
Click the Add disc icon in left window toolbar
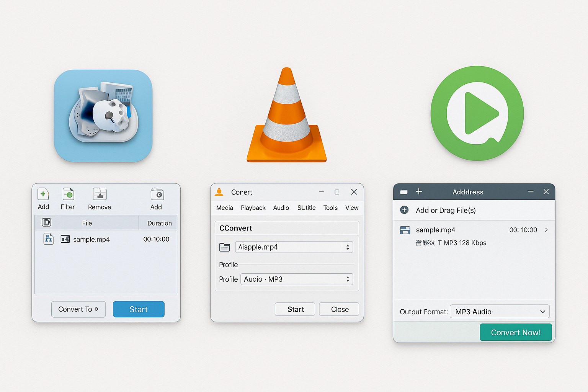click(157, 194)
